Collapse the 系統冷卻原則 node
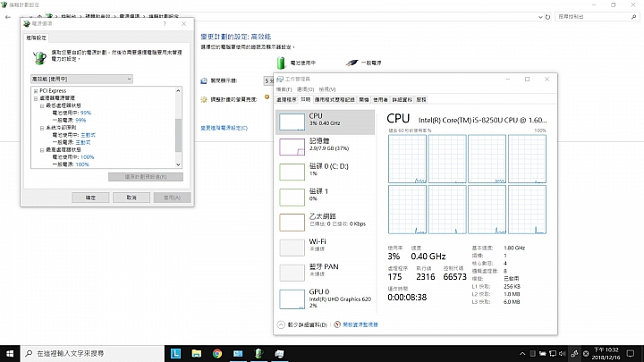 pos(42,128)
